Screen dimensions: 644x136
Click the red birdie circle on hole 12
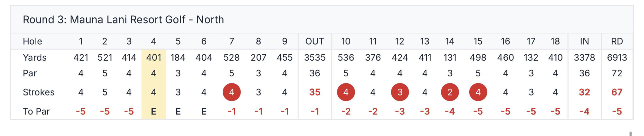400,92
